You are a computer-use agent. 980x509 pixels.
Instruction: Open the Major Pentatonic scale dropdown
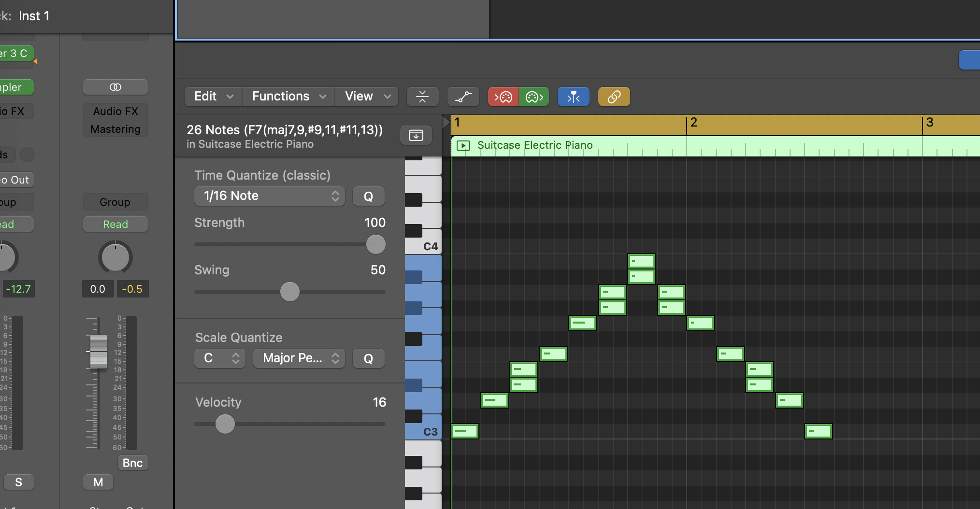pyautogui.click(x=299, y=358)
